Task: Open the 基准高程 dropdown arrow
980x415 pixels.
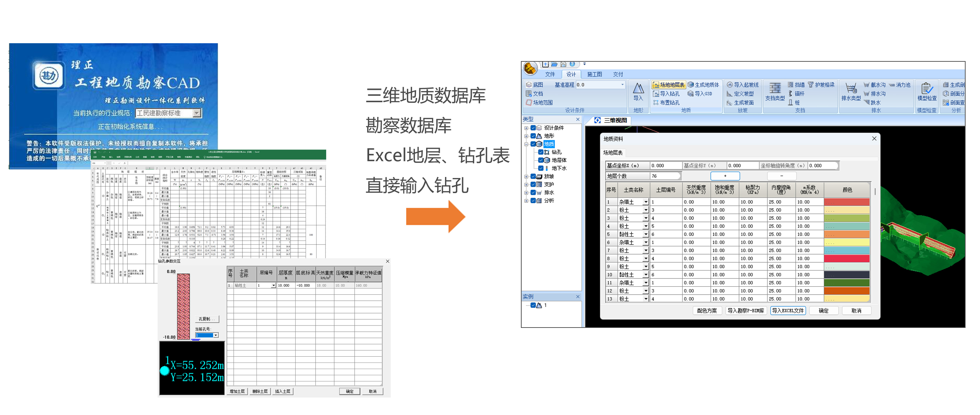Action: [x=623, y=85]
